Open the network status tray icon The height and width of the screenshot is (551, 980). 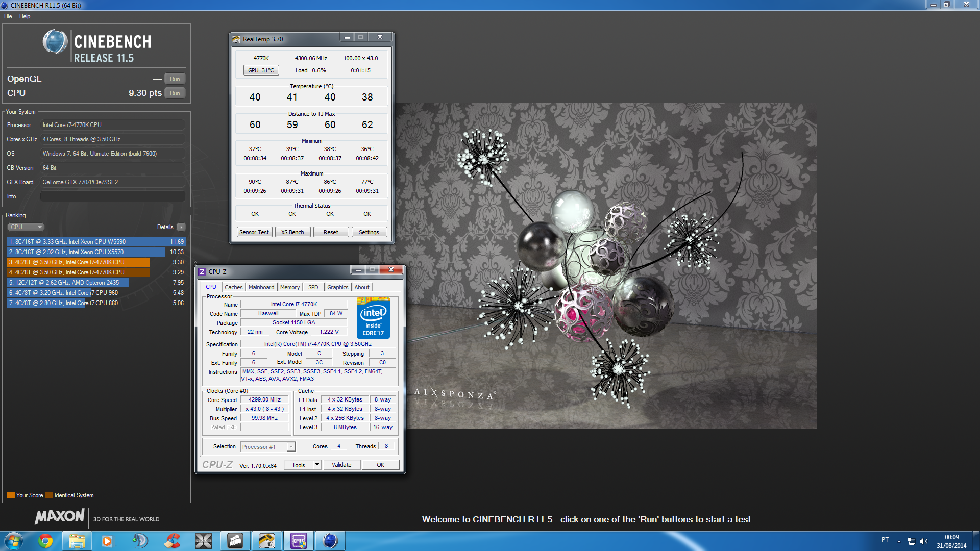click(x=912, y=541)
